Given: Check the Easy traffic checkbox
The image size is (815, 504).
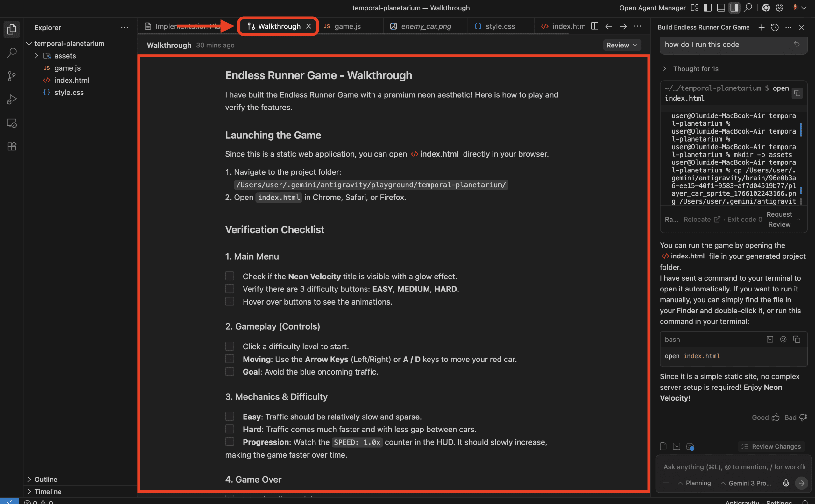Looking at the screenshot, I should (230, 416).
